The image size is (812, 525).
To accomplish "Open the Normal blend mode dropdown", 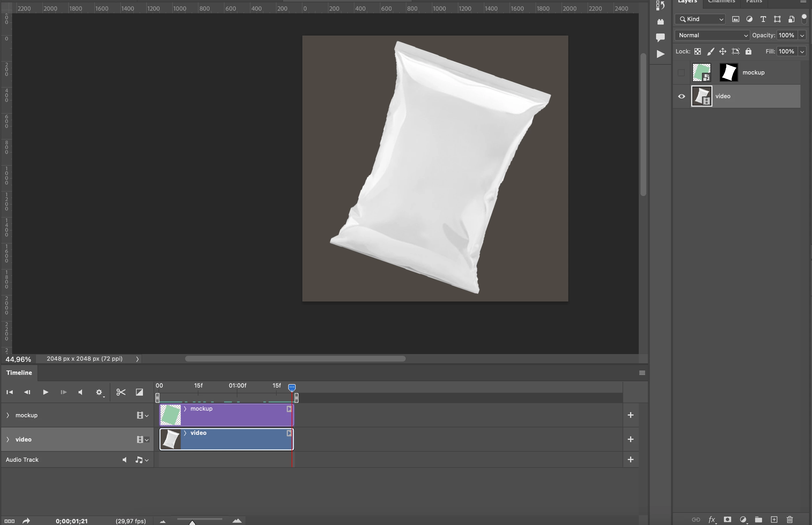I will [x=712, y=36].
